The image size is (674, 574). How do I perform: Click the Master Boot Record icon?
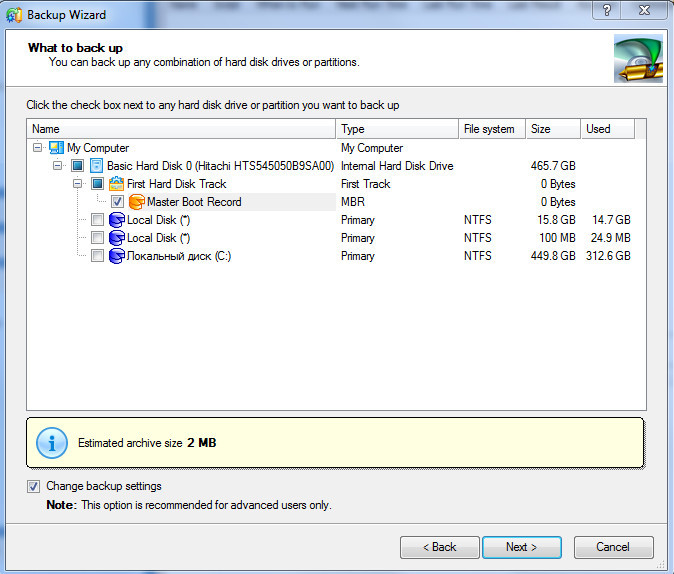(x=136, y=202)
